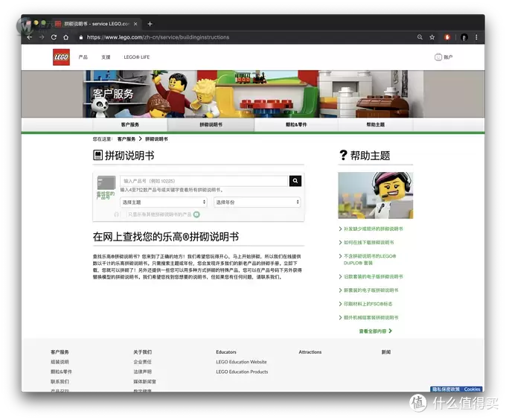Screen dimensions: 506x420
Task: Click 查看全部内容 link
Action: click(373, 331)
